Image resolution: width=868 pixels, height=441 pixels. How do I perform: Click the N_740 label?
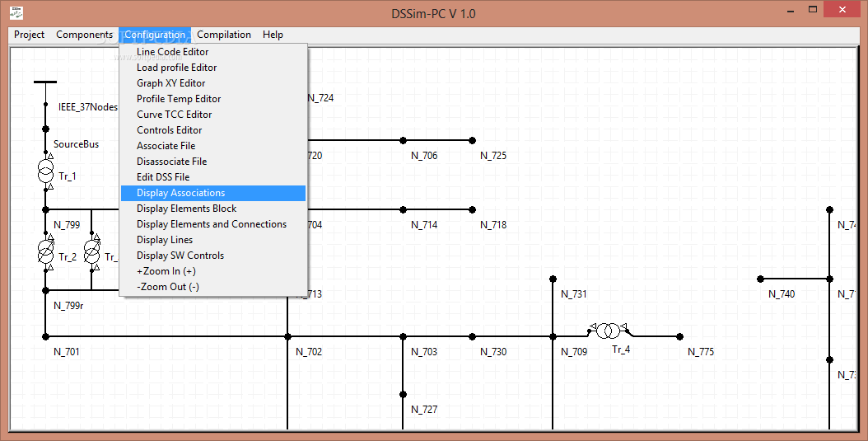point(782,294)
